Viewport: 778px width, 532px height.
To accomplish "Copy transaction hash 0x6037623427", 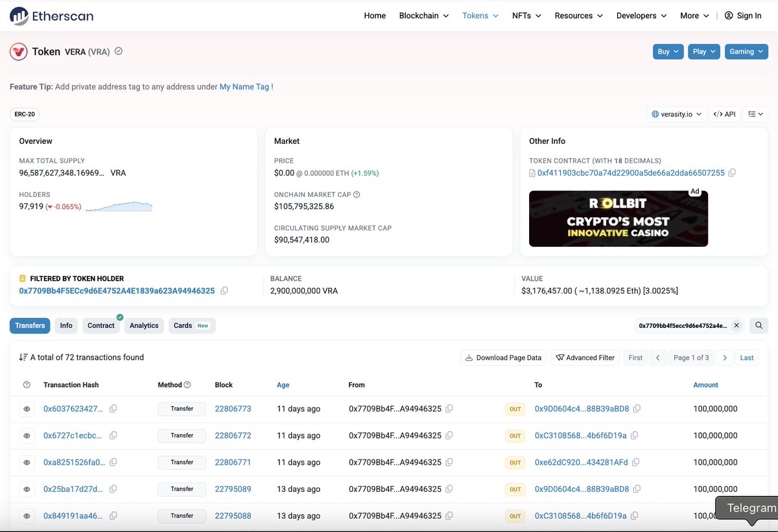I will click(113, 409).
